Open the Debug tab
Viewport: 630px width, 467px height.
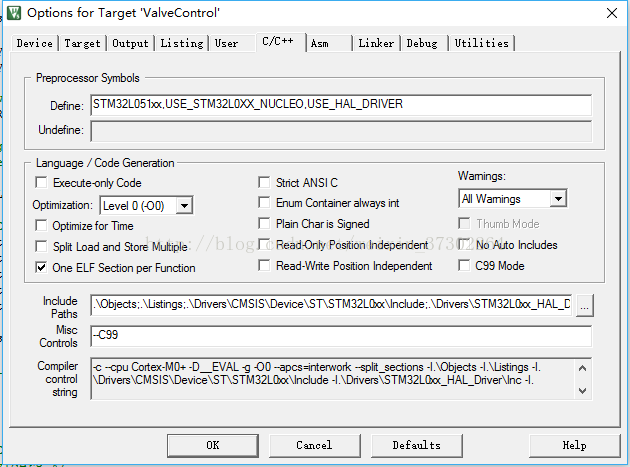coord(422,43)
